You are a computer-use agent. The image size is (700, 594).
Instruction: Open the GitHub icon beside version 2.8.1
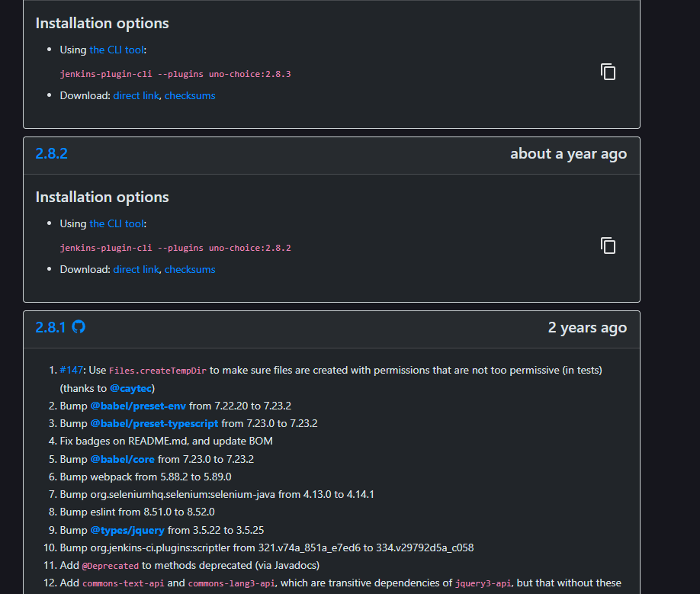(79, 327)
